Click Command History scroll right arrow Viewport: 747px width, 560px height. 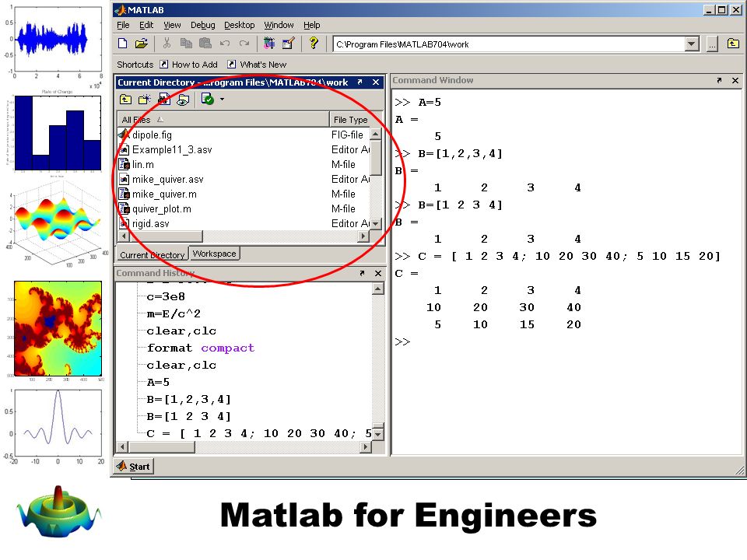[x=366, y=446]
